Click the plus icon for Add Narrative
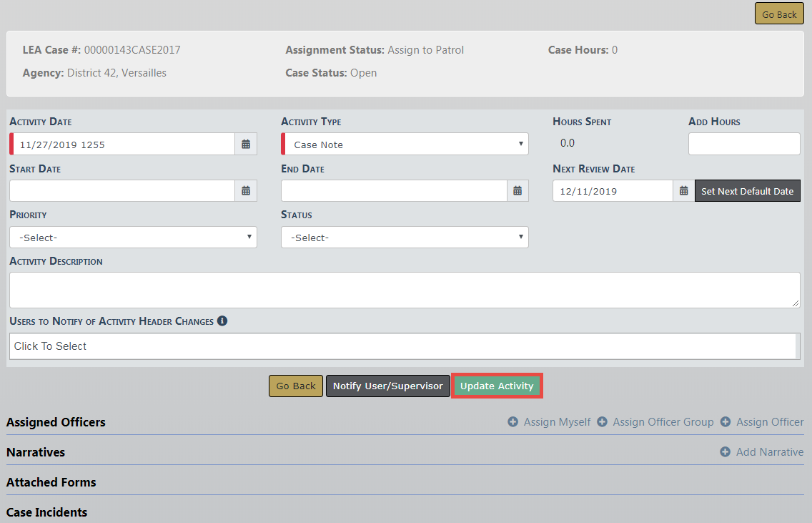The height and width of the screenshot is (523, 812). point(725,452)
